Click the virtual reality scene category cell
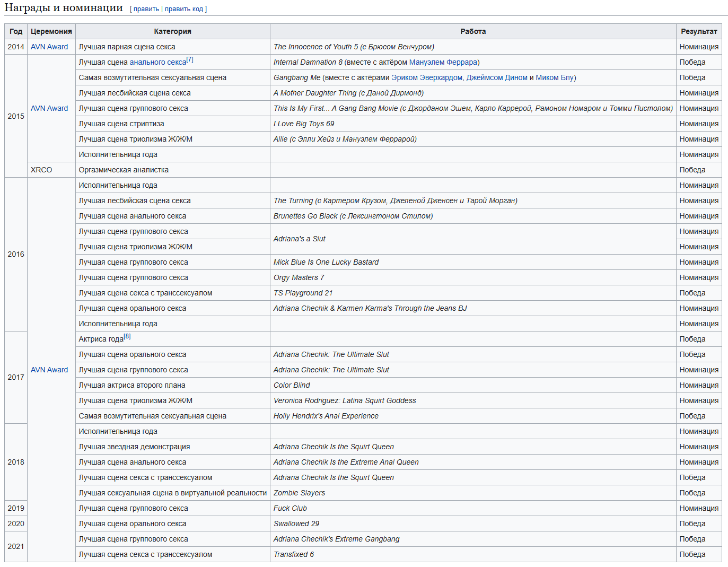Viewport: 728px width, 567px height. (173, 493)
